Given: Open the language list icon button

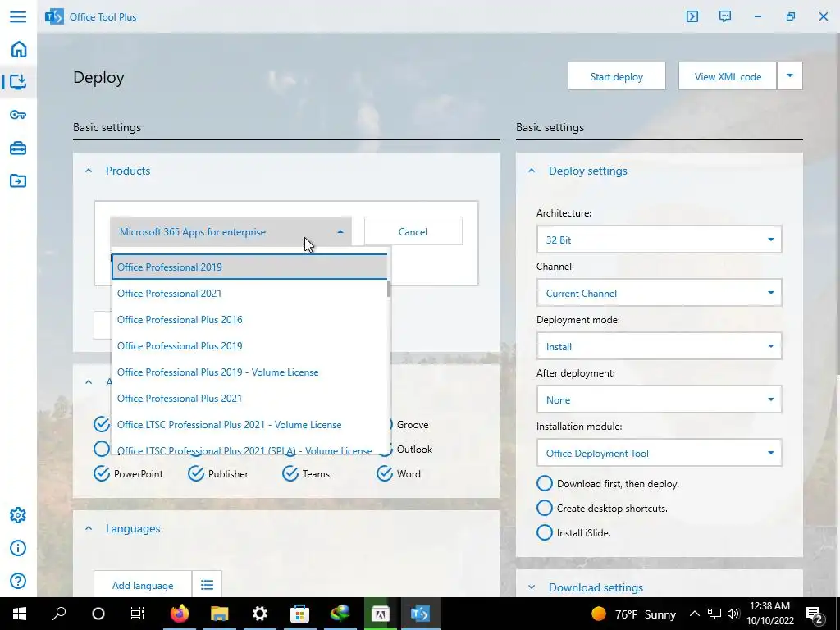Looking at the screenshot, I should point(207,585).
